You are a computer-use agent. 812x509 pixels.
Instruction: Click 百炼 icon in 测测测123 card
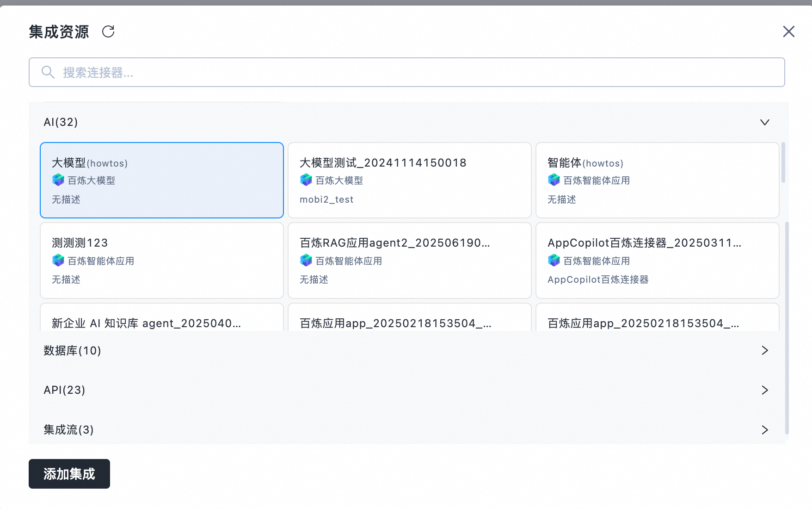(58, 261)
